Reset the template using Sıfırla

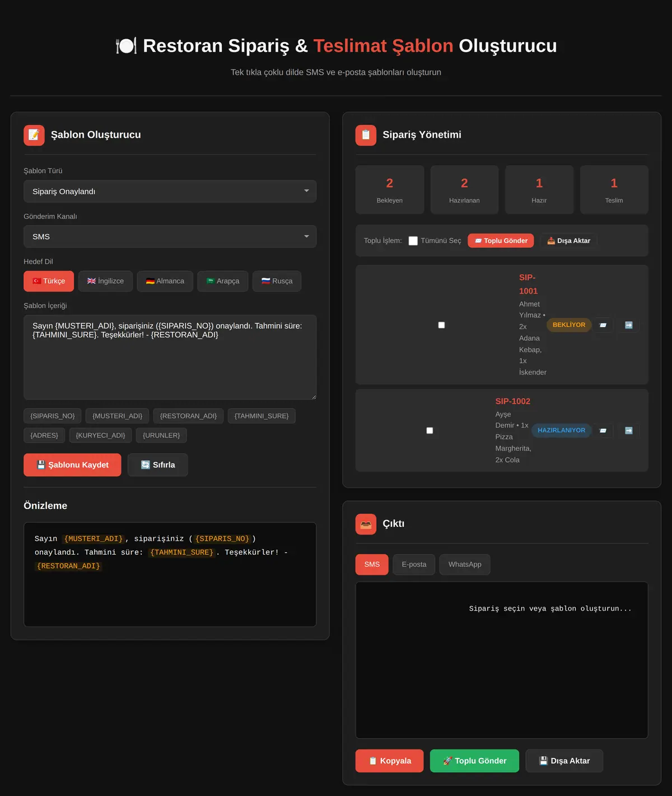click(x=158, y=465)
